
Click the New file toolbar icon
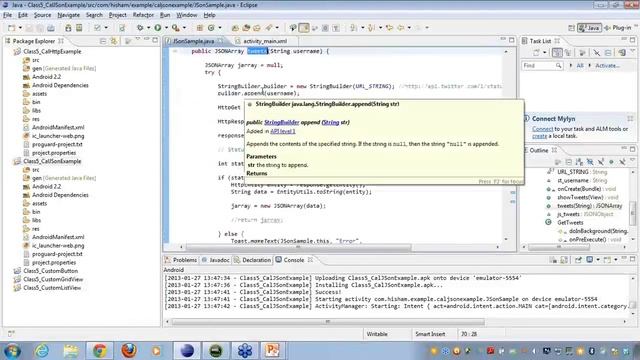11,28
